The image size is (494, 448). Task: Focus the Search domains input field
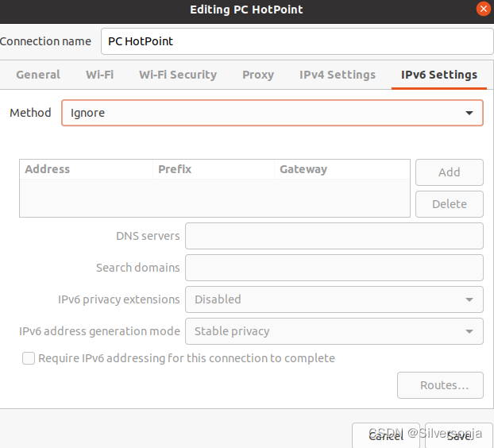click(x=334, y=268)
